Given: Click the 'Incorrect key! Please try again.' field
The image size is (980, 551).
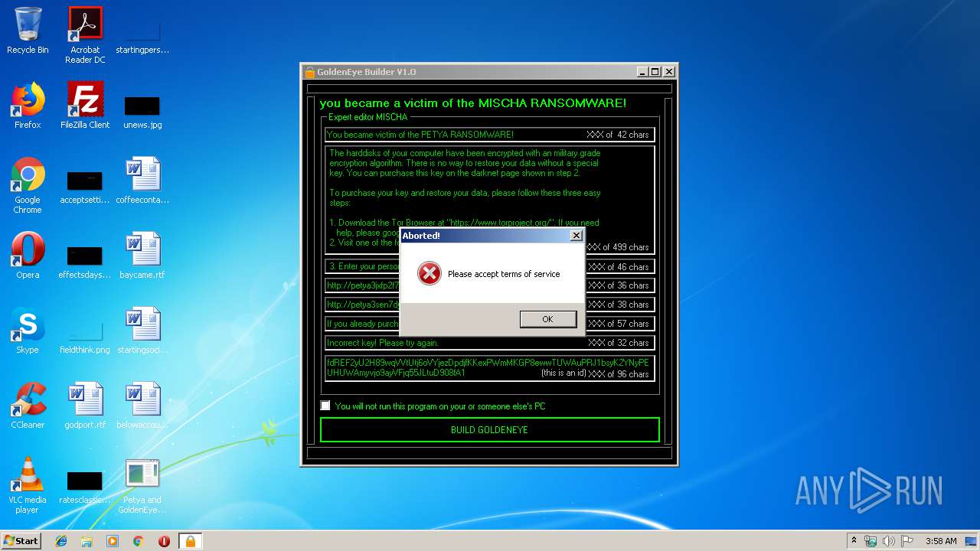Looking at the screenshot, I should [489, 343].
